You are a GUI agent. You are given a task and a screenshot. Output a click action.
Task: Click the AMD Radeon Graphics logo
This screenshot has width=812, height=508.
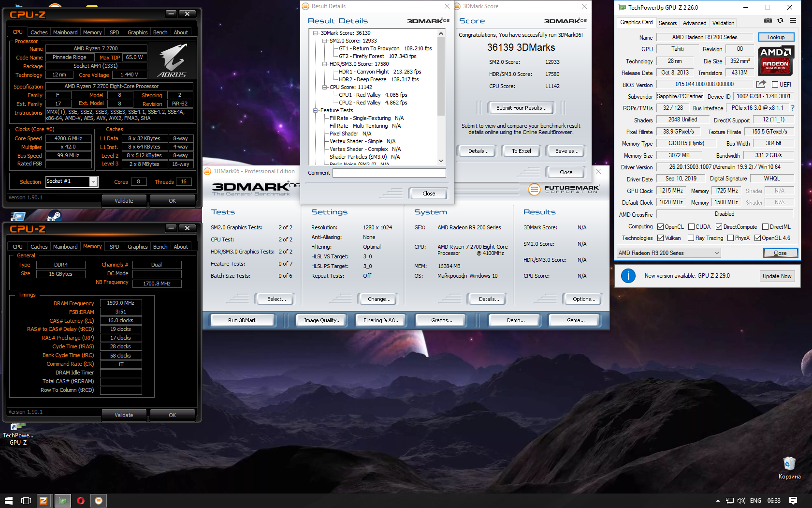(775, 61)
